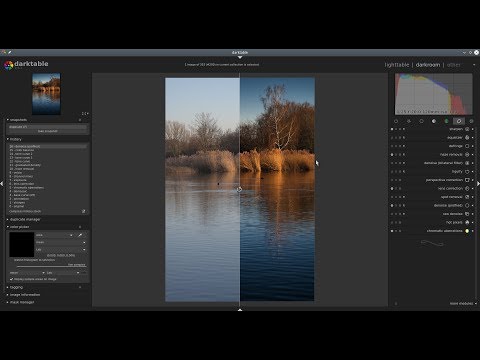Show the favorite modules group
Screen dimensions: 480x360
tap(409, 121)
